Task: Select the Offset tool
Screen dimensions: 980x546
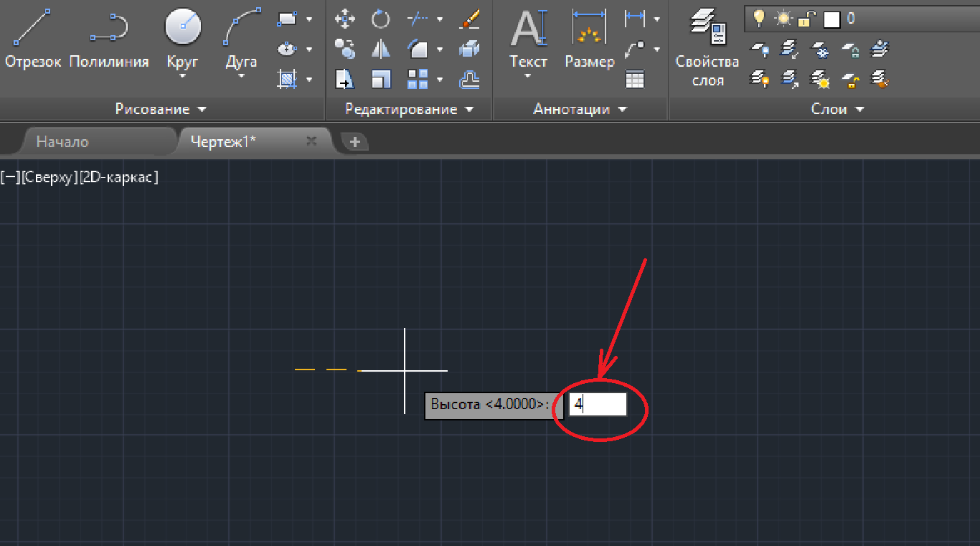Action: (469, 78)
